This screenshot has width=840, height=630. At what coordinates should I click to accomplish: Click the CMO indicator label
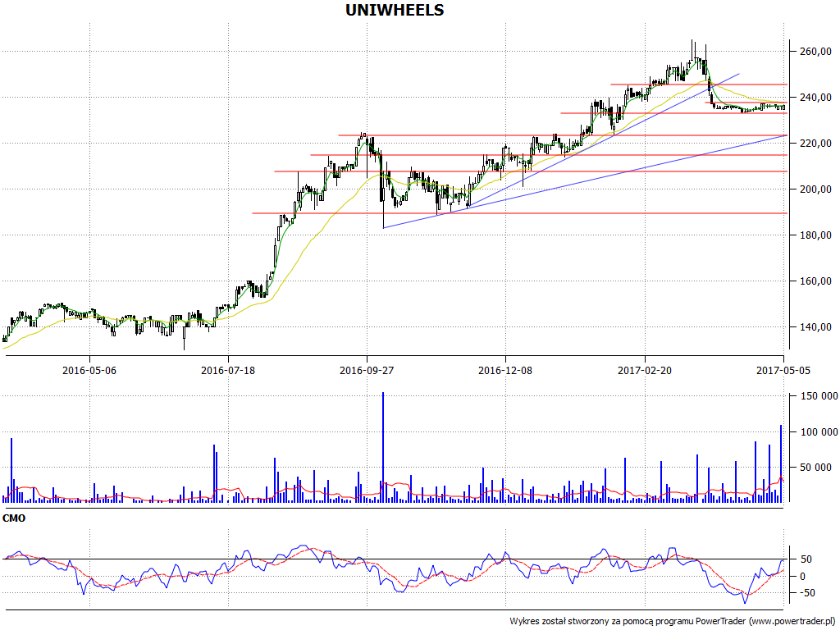(x=14, y=518)
